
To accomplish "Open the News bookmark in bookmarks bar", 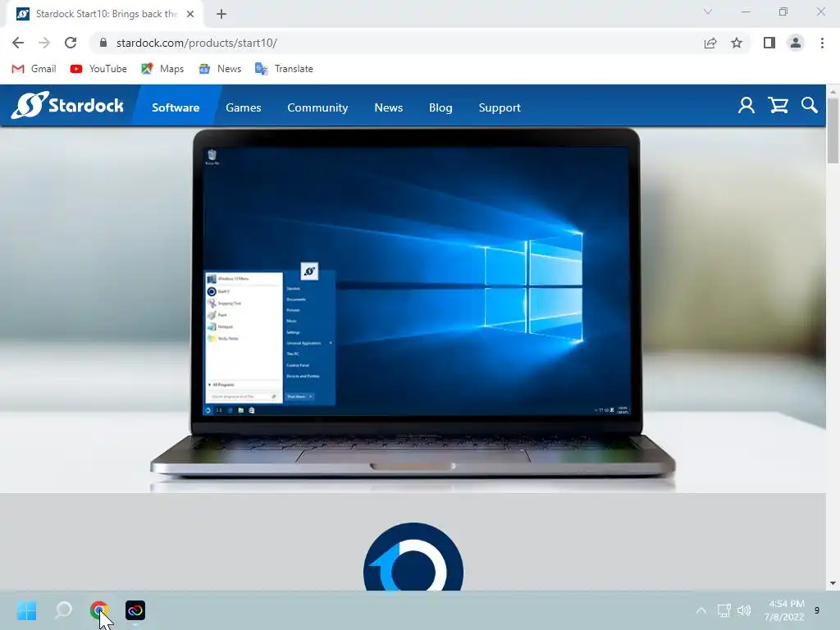I will pyautogui.click(x=220, y=69).
